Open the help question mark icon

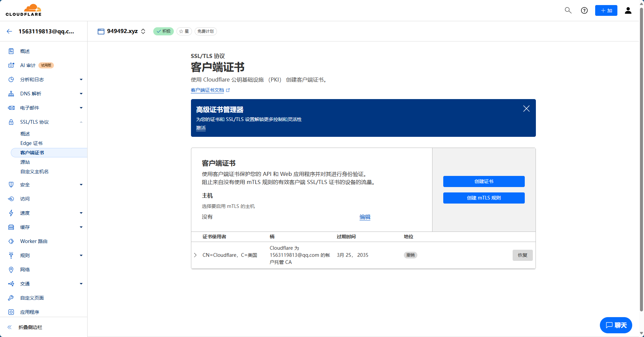[584, 10]
